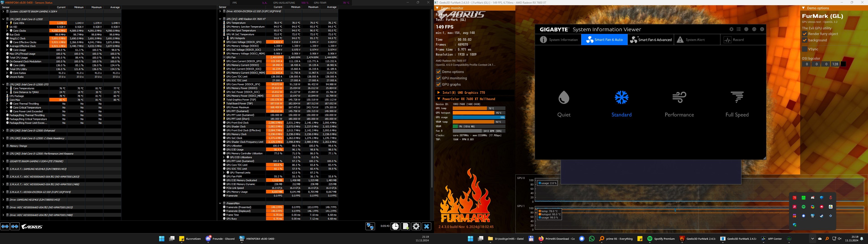868x244 pixels.
Task: Open Spotify icon in tray popup
Action: (x=803, y=206)
